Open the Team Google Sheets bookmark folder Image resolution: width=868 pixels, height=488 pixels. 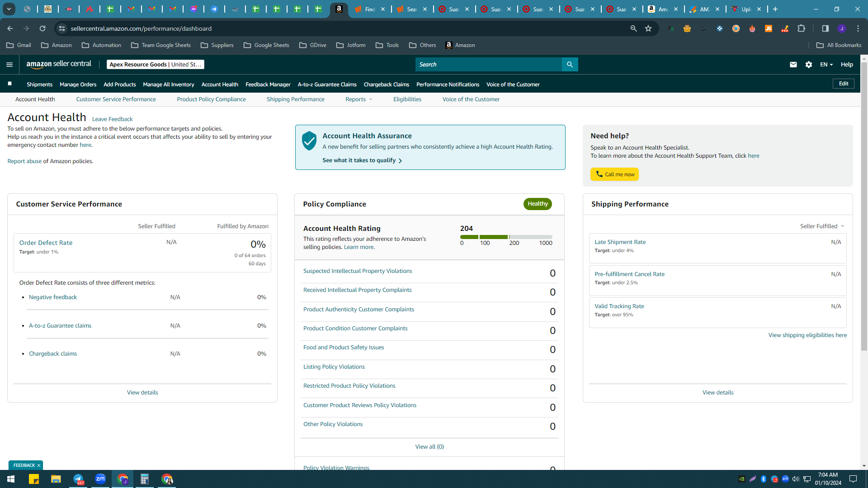click(161, 45)
